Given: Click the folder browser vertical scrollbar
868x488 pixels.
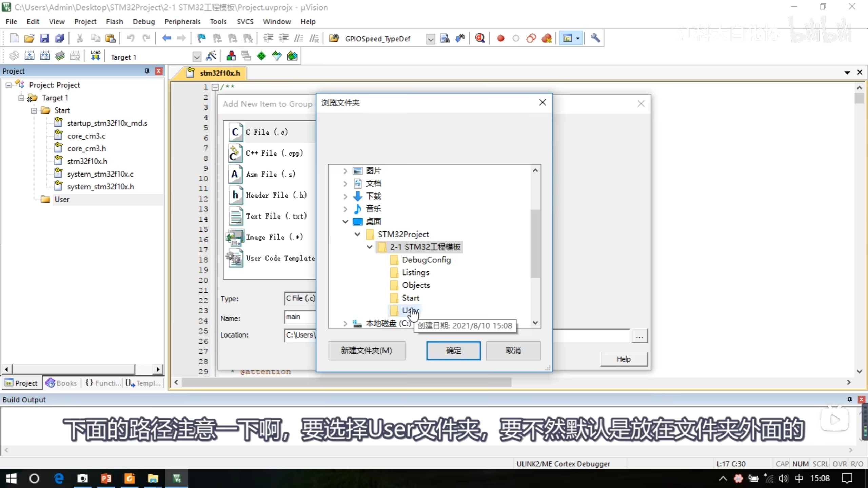Looking at the screenshot, I should 535,244.
